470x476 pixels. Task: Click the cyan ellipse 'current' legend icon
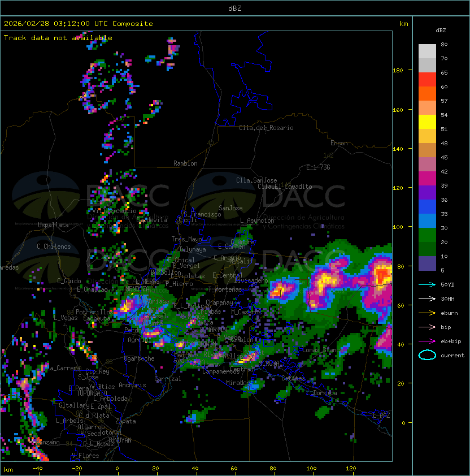coord(427,355)
